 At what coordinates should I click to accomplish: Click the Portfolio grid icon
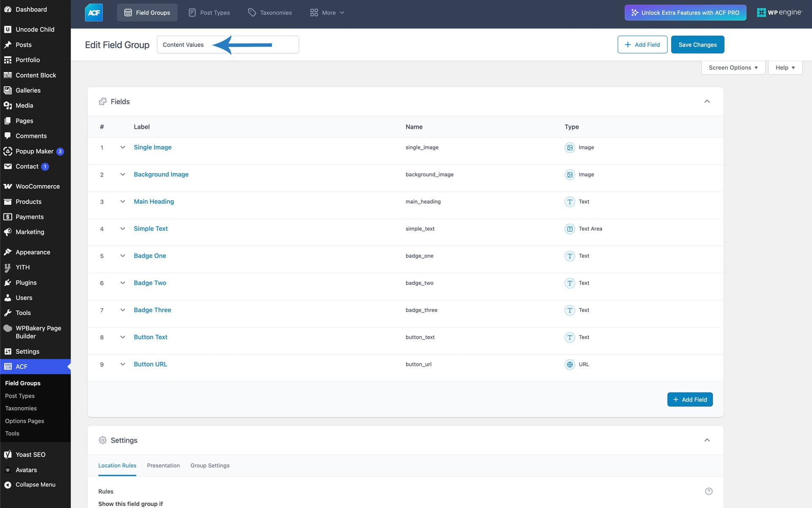click(8, 60)
